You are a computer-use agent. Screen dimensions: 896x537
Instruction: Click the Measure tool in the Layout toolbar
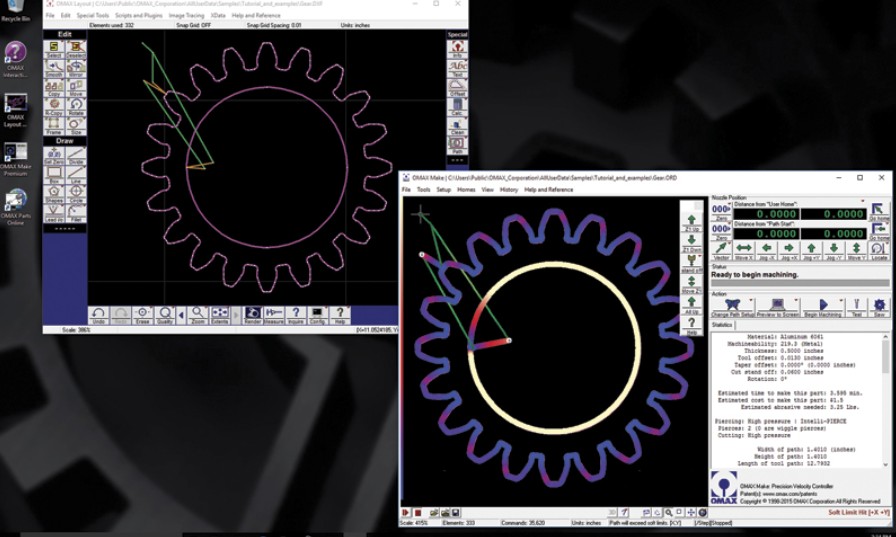pos(274,315)
